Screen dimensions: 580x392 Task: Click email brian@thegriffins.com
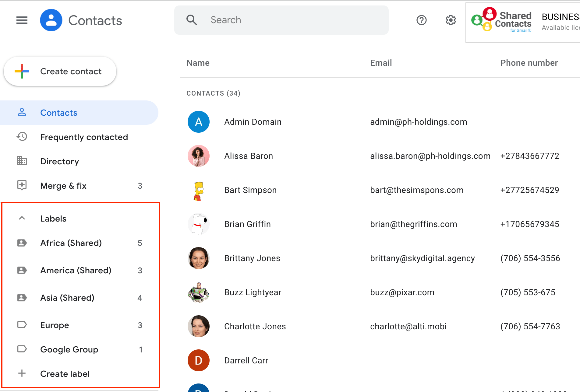pos(413,224)
